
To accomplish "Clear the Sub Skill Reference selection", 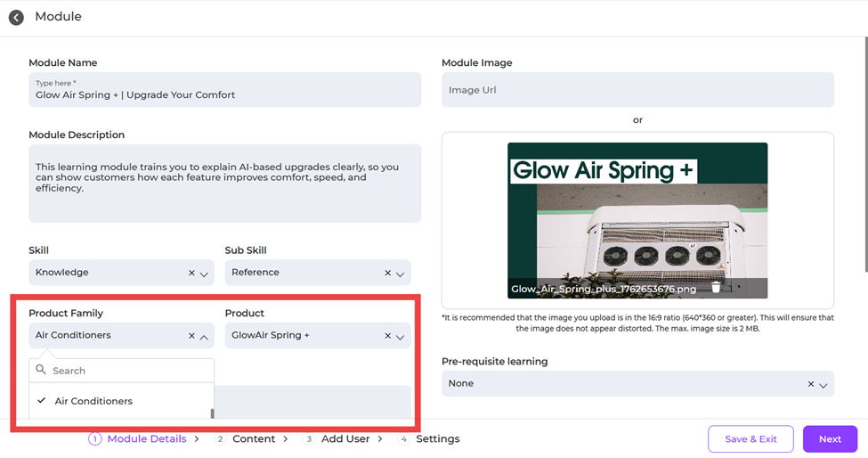I will pos(387,274).
